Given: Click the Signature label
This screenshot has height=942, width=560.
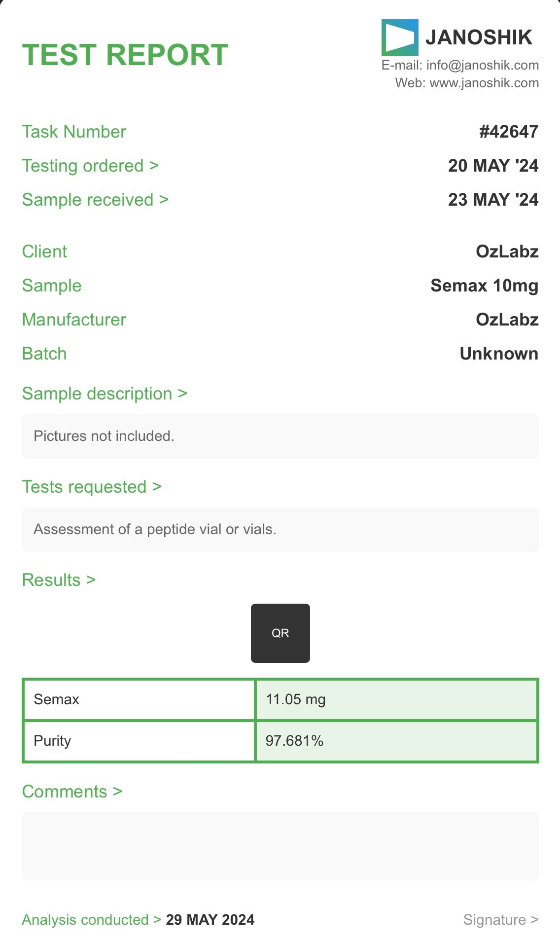Looking at the screenshot, I should (x=500, y=920).
